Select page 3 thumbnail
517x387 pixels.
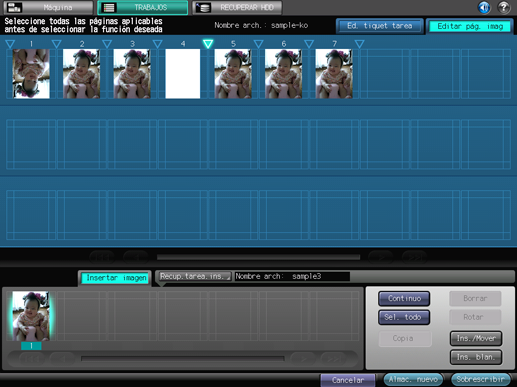tap(132, 74)
